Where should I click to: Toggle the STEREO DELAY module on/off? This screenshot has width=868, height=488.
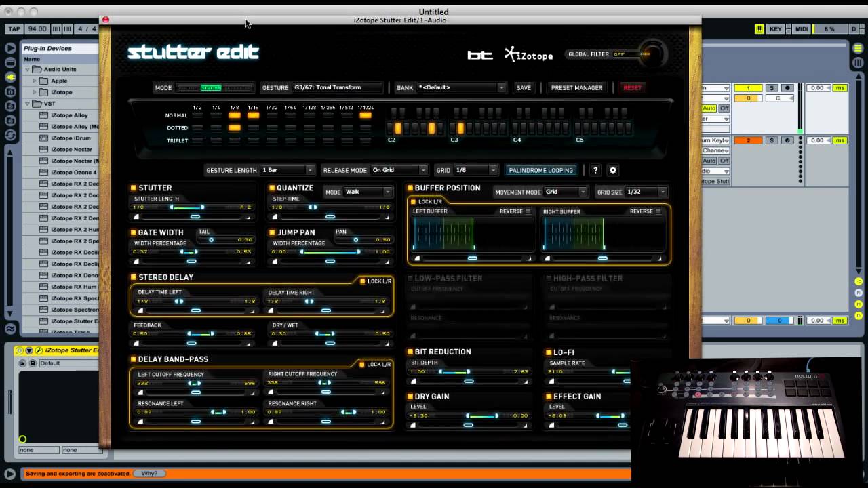point(134,277)
